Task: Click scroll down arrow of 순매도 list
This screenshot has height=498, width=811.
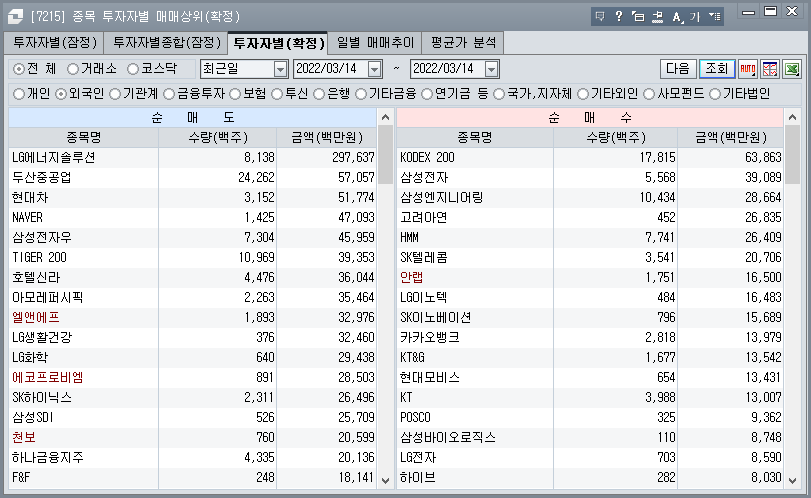Action: 385,480
